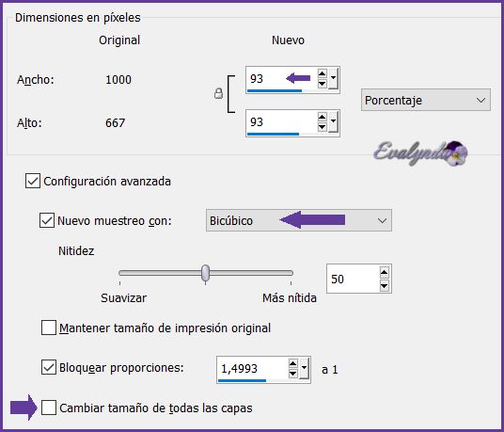The width and height of the screenshot is (504, 432).
Task: Increase proportions ratio with up arrow
Action: pos(292,363)
